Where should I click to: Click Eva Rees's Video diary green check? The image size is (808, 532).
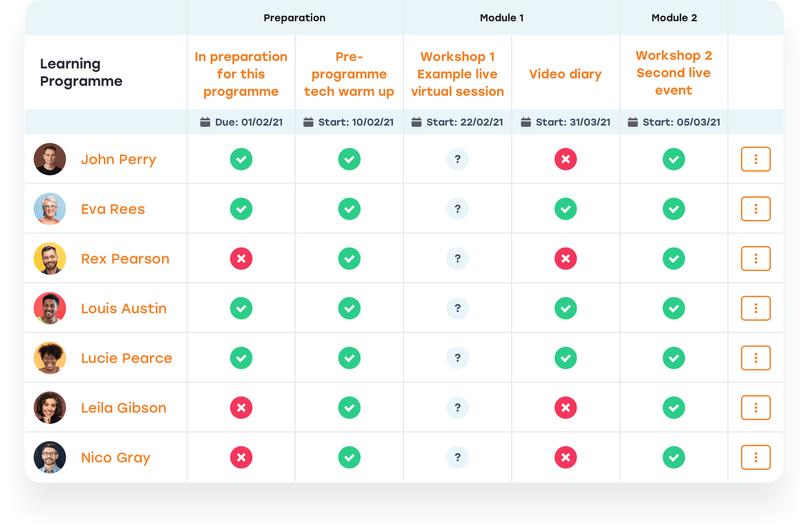pos(565,208)
